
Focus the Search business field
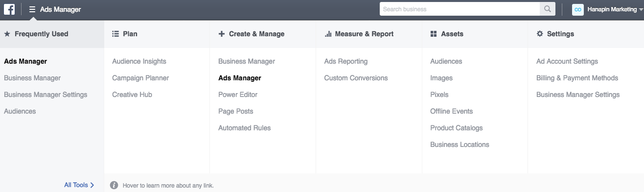coord(460,9)
